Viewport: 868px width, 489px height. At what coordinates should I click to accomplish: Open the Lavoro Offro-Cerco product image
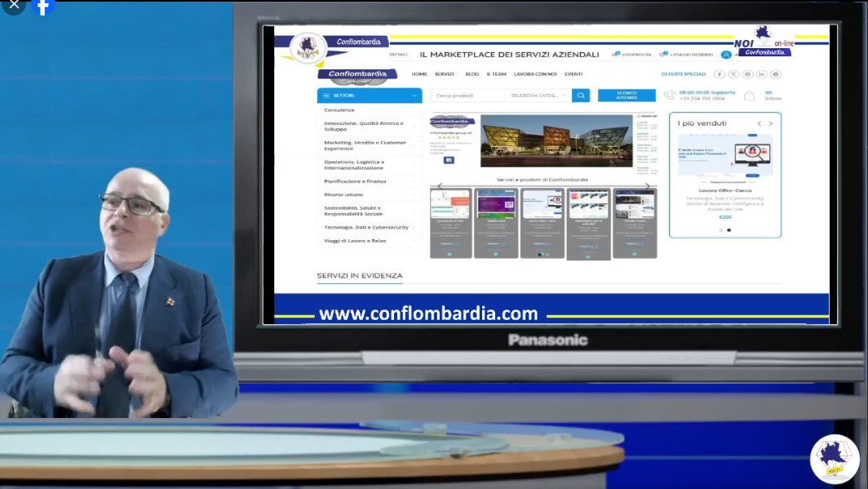[725, 156]
